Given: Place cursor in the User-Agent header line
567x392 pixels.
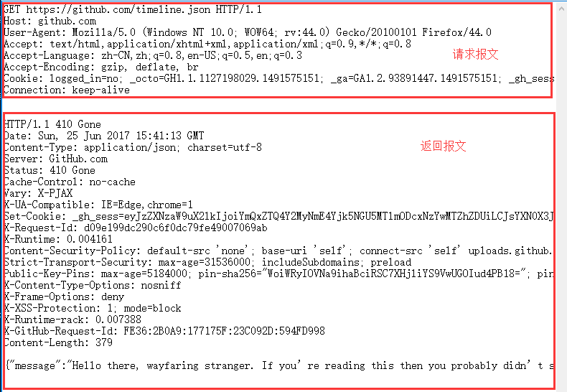Looking at the screenshot, I should pos(248,32).
